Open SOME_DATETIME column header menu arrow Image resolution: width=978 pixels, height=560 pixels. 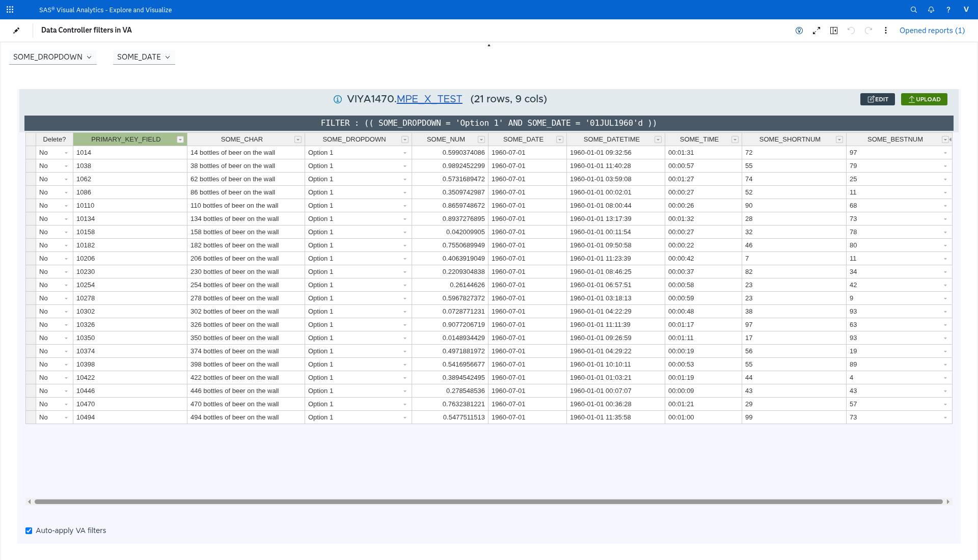pyautogui.click(x=658, y=139)
